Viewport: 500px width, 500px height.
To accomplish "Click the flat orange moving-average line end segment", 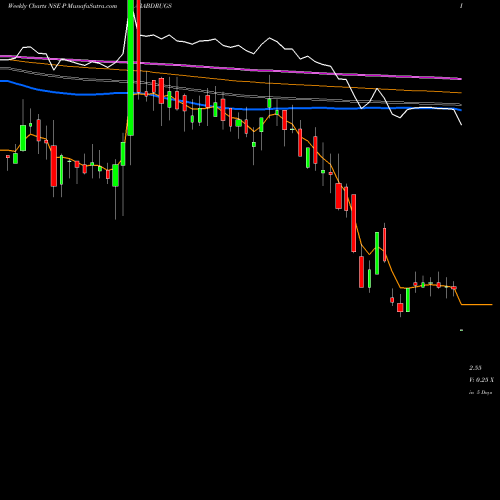I will pyautogui.click(x=477, y=304).
